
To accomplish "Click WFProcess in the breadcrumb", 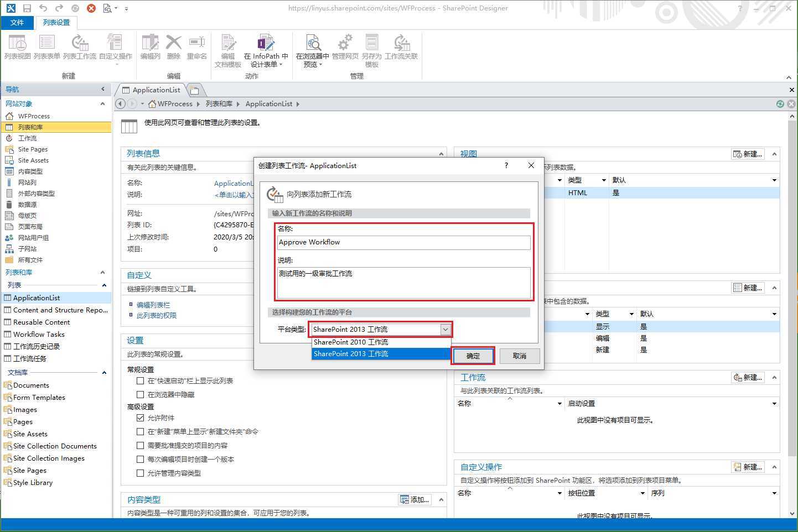I will click(175, 103).
